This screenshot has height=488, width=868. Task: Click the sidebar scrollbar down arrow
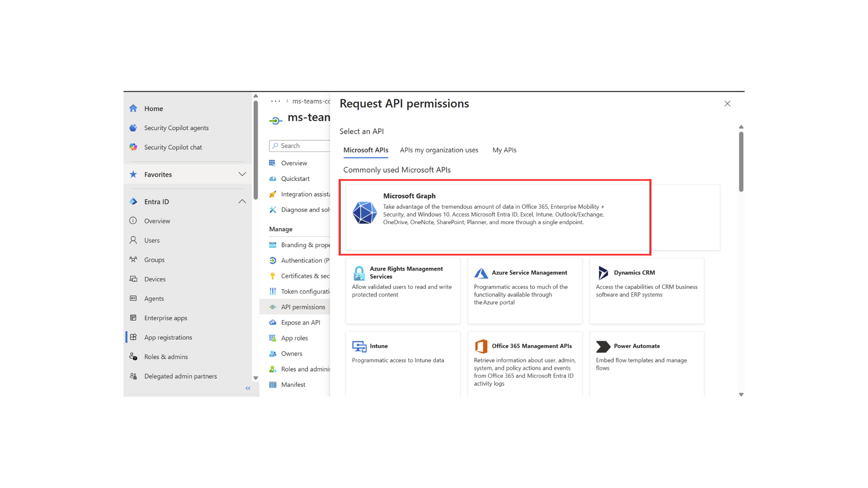pyautogui.click(x=256, y=378)
